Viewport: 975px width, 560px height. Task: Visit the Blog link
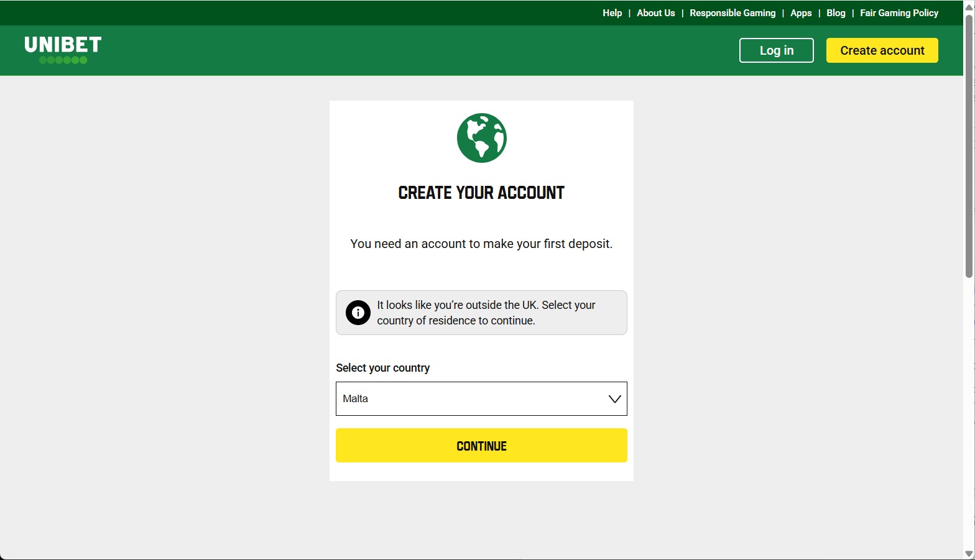coord(836,13)
